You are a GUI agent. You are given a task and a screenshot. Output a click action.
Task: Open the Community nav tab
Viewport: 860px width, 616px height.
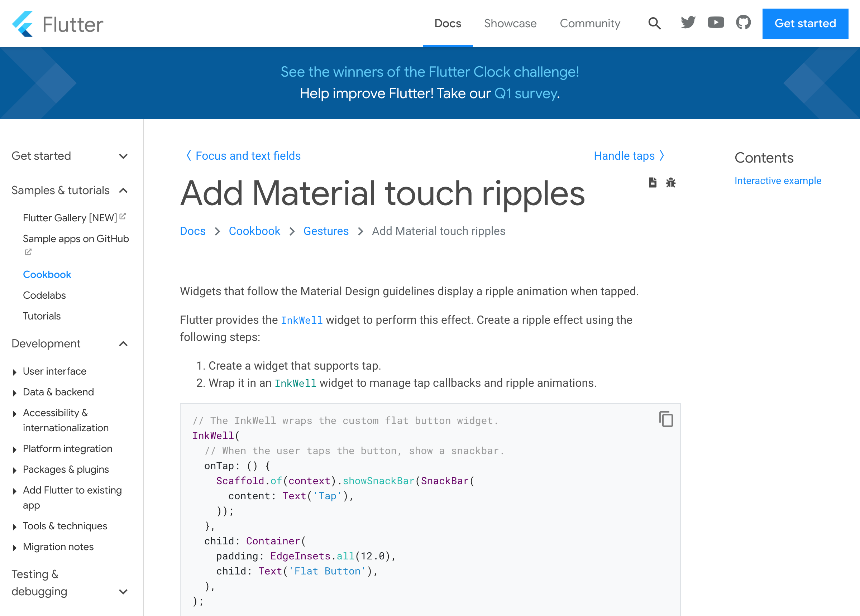point(590,24)
